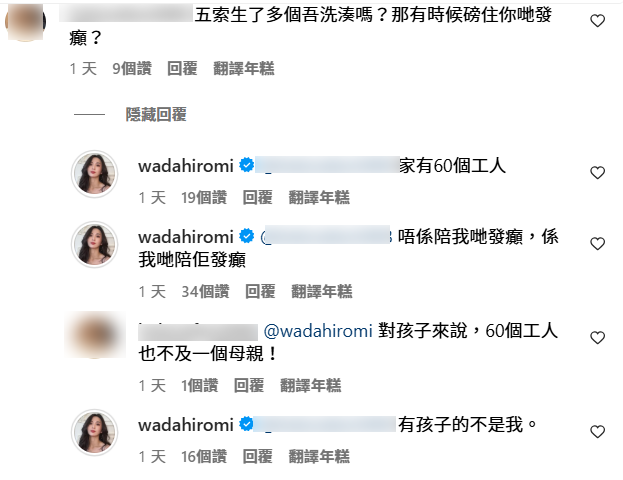This screenshot has width=623, height=480.
Task: Translate the '有孩子的不是我' reply
Action: tap(319, 457)
